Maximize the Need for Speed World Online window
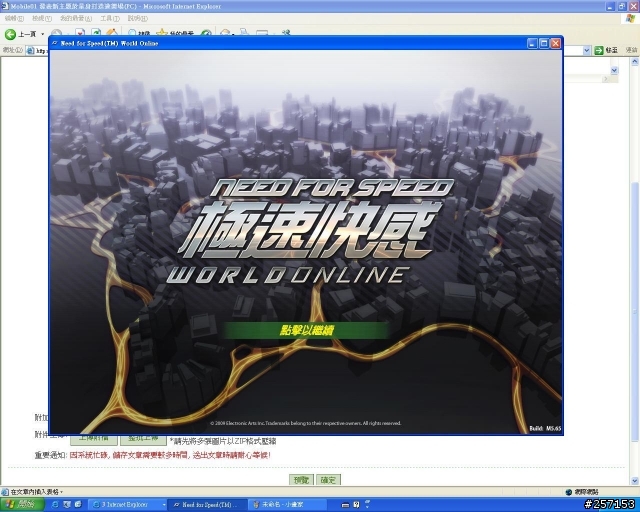The height and width of the screenshot is (512, 640). [x=544, y=43]
